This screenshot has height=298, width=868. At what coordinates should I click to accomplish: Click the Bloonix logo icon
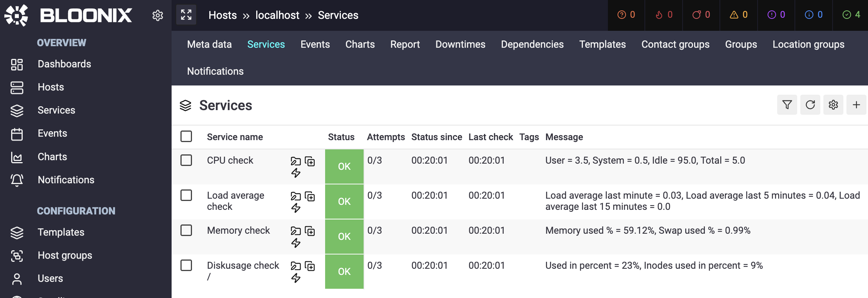pos(16,15)
